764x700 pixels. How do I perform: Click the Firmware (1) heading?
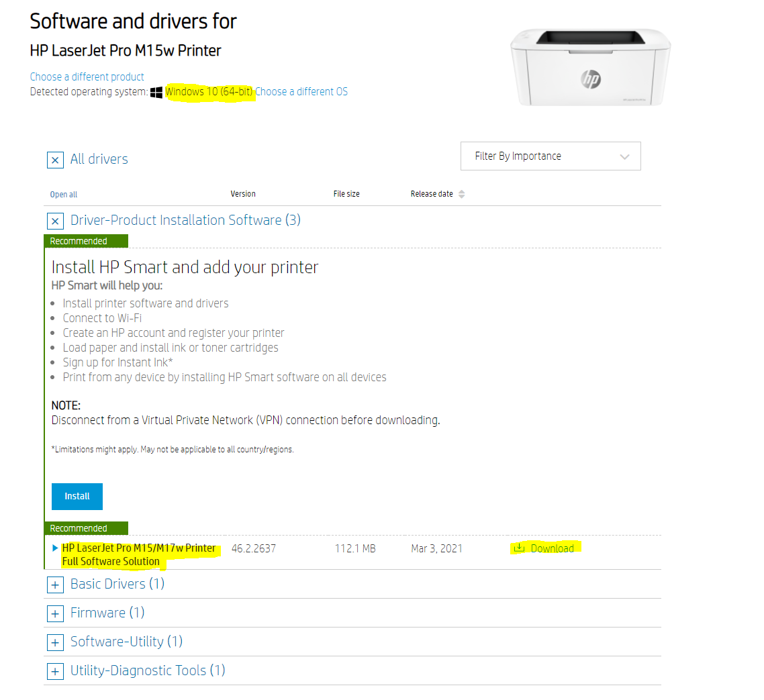pos(107,613)
